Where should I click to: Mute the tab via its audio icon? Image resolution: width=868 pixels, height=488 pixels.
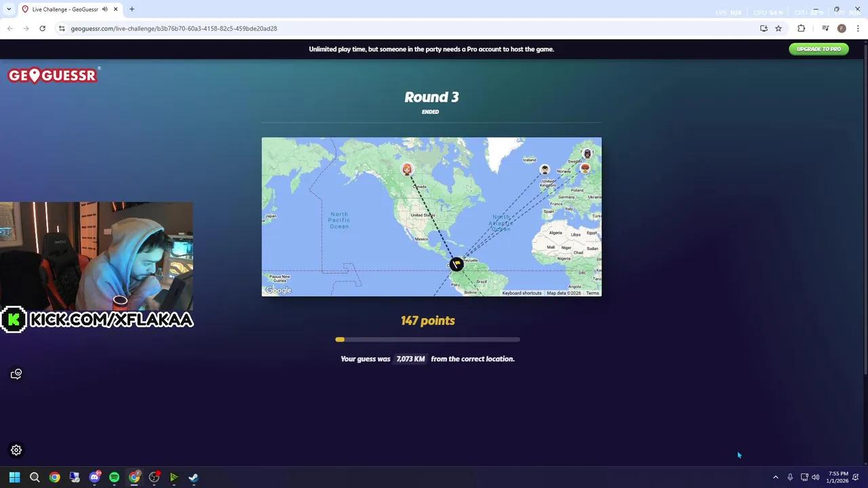tap(104, 9)
